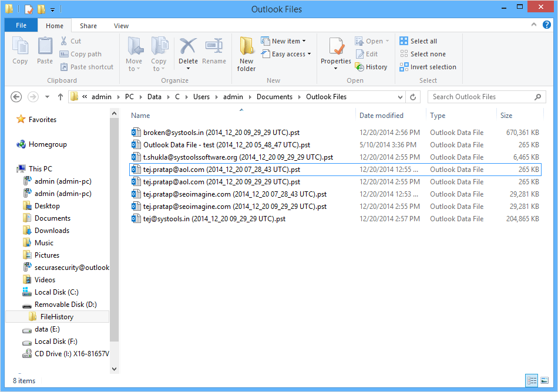The height and width of the screenshot is (392, 558).
Task: Open the Easy access dropdown
Action: tap(286, 54)
